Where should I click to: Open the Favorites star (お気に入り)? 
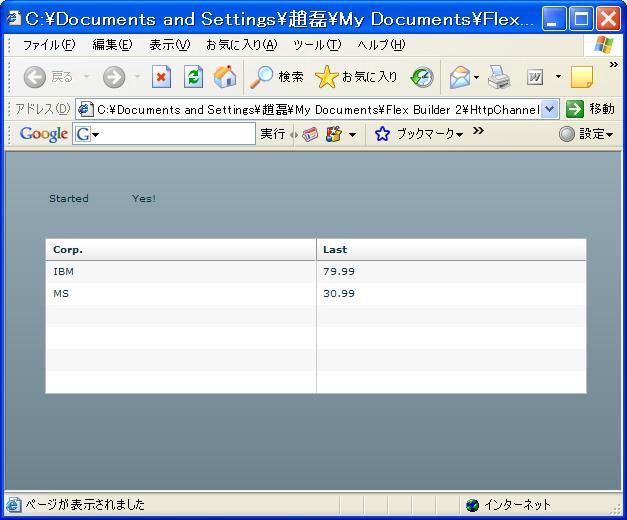pos(356,76)
